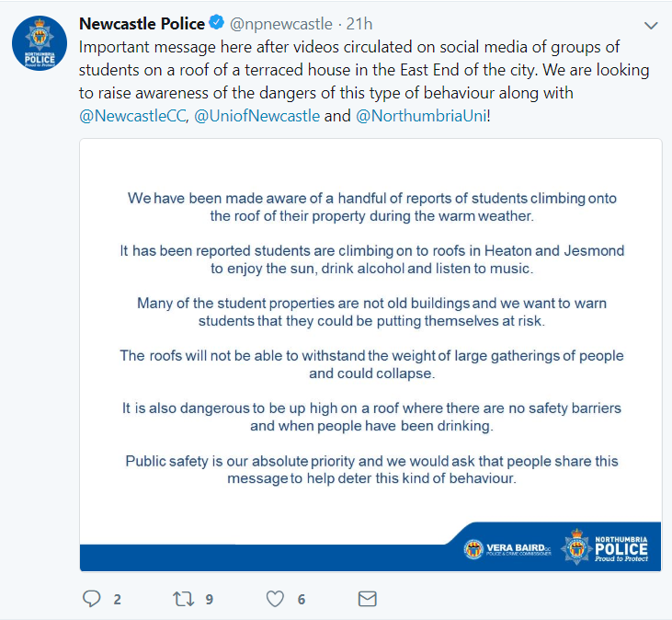672x620 pixels.
Task: Click the reply count number 2
Action: tap(117, 600)
